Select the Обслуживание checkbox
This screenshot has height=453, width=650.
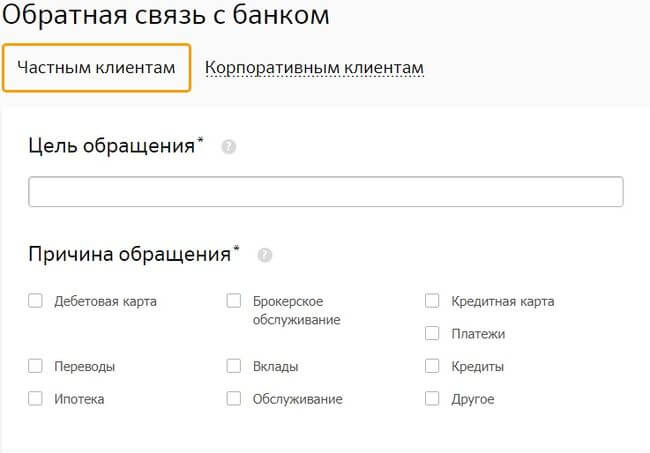(234, 398)
